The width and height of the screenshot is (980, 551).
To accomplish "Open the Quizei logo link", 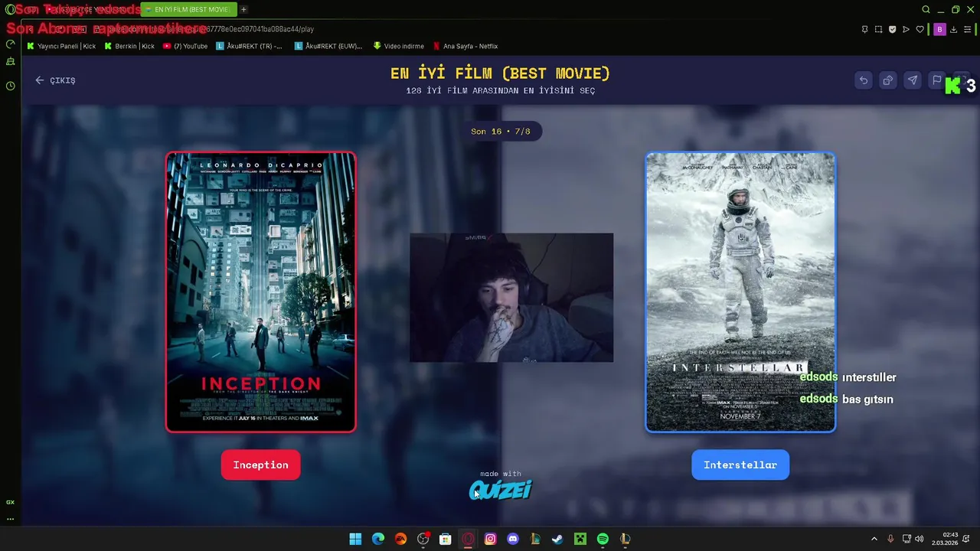I will pos(500,490).
